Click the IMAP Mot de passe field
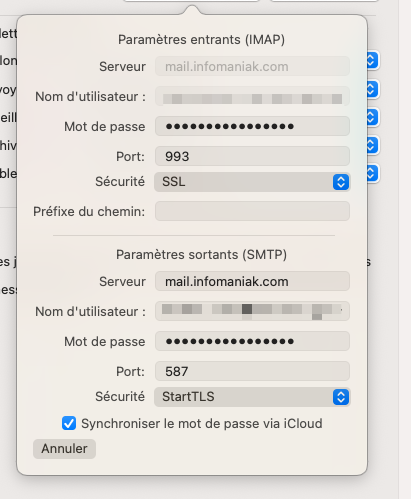411x499 pixels. [252, 126]
